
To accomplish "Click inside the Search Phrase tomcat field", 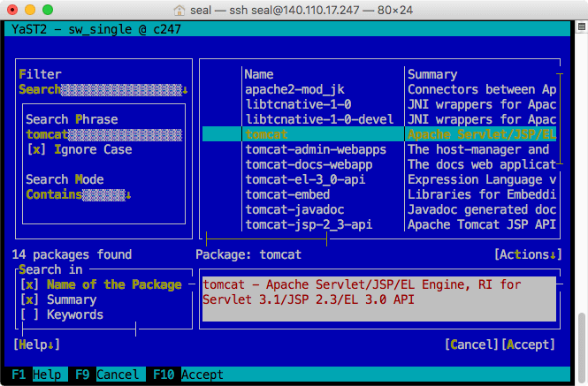I will (x=103, y=134).
